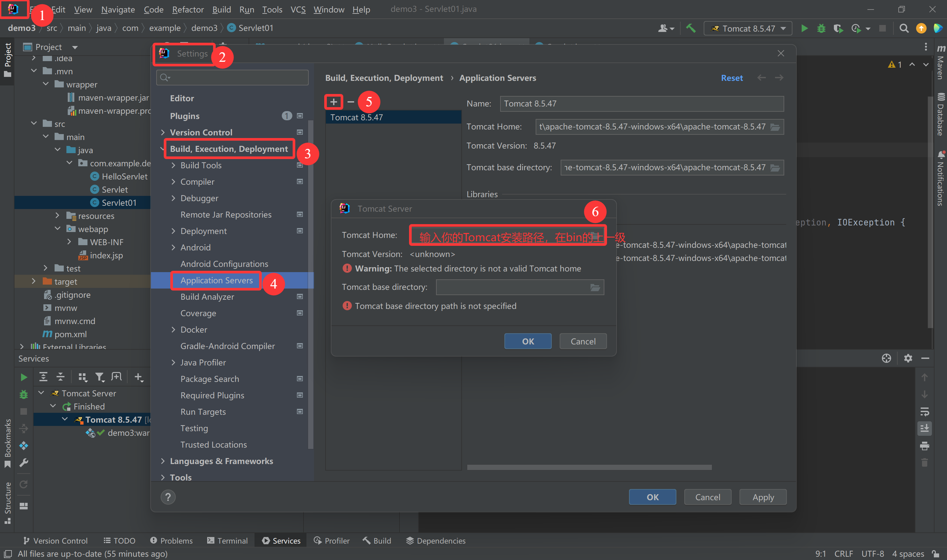
Task: Browse folder icon for Tomcat base directory in dialog
Action: click(595, 288)
